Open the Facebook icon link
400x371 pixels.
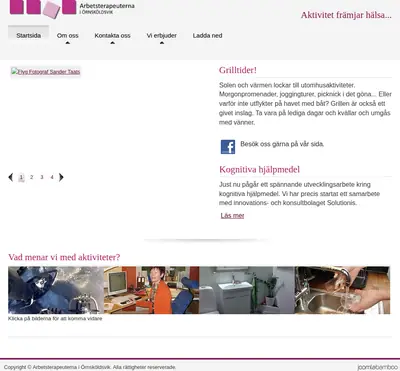228,147
